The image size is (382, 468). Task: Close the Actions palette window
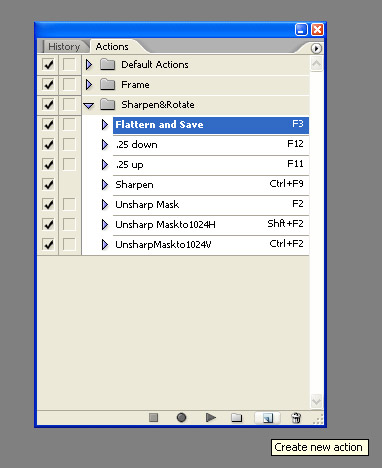point(317,30)
